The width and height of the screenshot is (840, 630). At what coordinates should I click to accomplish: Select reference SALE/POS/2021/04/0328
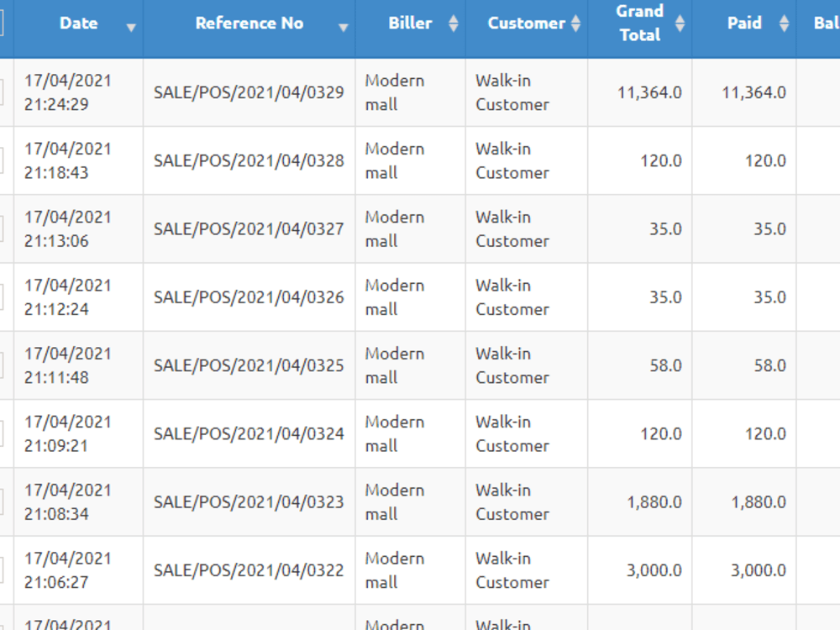(x=249, y=160)
